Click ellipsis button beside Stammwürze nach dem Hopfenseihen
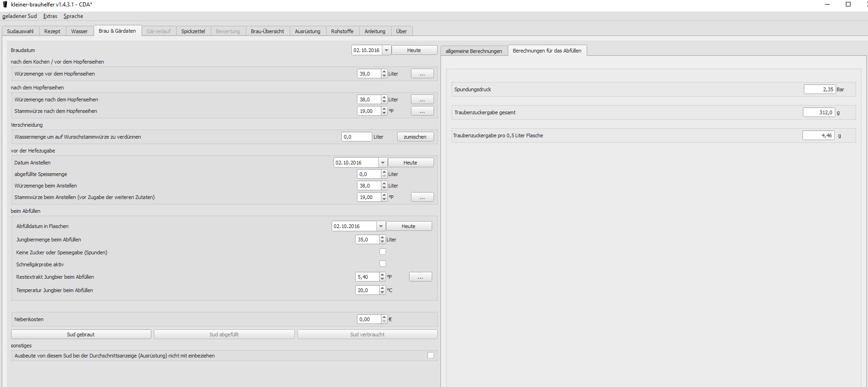 click(x=422, y=111)
